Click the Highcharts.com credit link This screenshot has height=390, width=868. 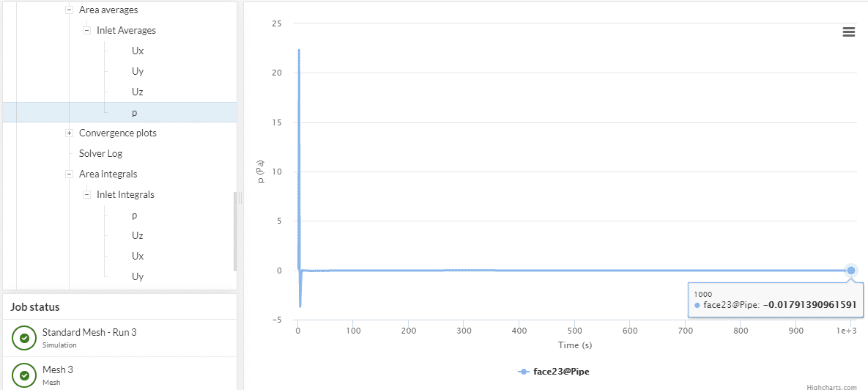[x=831, y=387]
